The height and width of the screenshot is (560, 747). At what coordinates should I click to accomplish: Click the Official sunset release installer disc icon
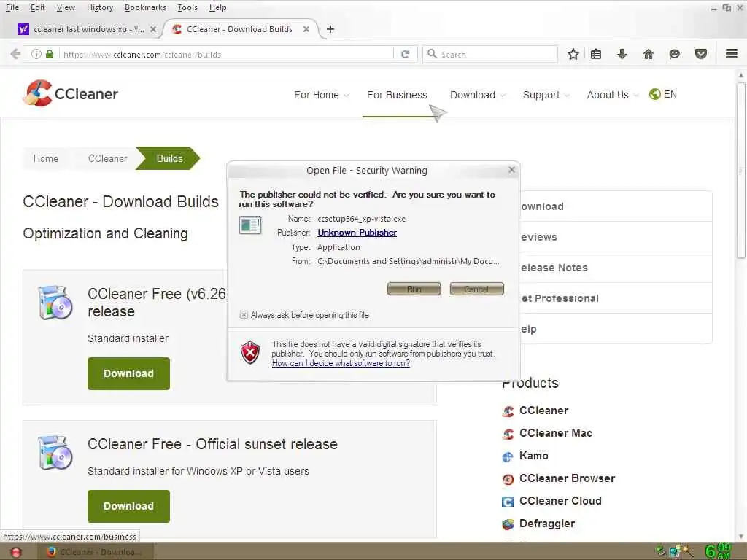[55, 452]
